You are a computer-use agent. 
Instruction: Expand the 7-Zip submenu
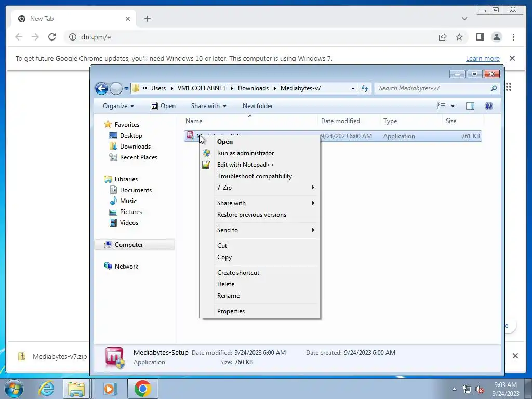coord(260,188)
